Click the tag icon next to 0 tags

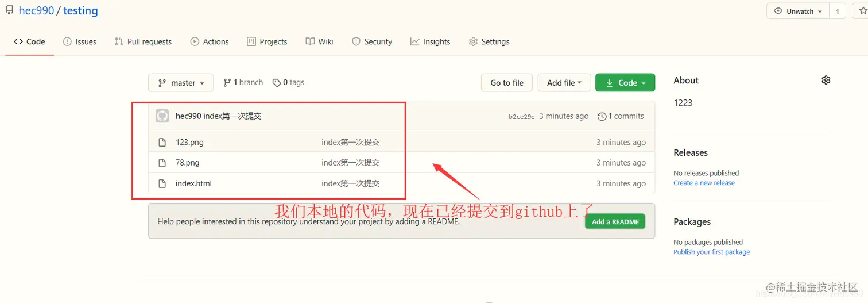point(277,83)
